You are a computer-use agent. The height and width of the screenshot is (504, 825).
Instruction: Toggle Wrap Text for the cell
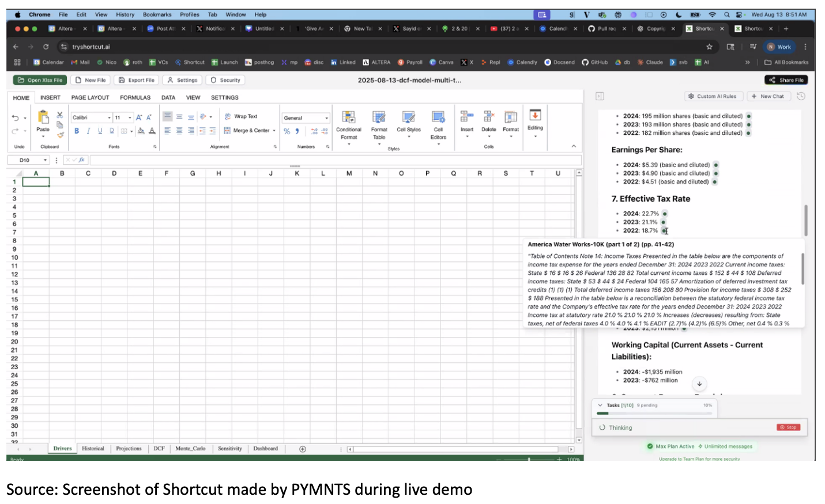(241, 116)
